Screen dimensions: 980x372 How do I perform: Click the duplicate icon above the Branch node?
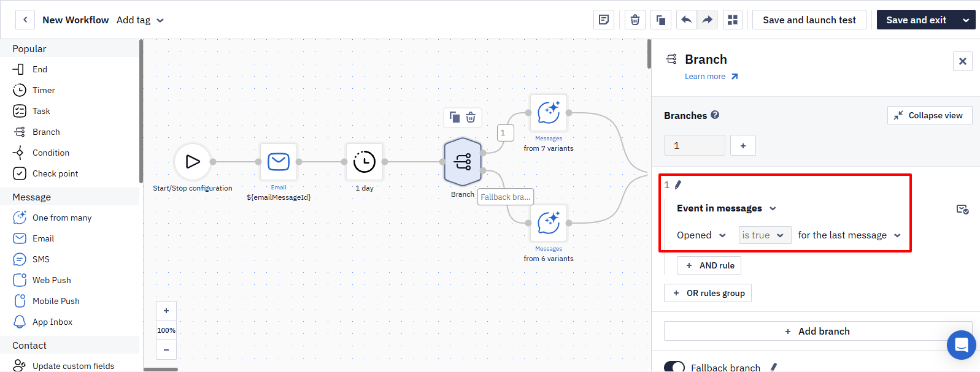click(x=455, y=117)
